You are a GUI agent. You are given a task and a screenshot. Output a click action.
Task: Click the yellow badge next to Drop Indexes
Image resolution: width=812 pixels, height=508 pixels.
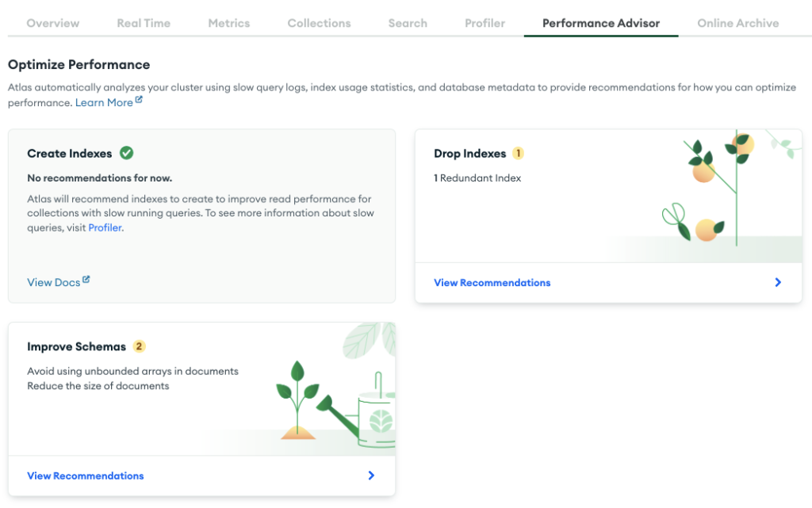tap(518, 153)
